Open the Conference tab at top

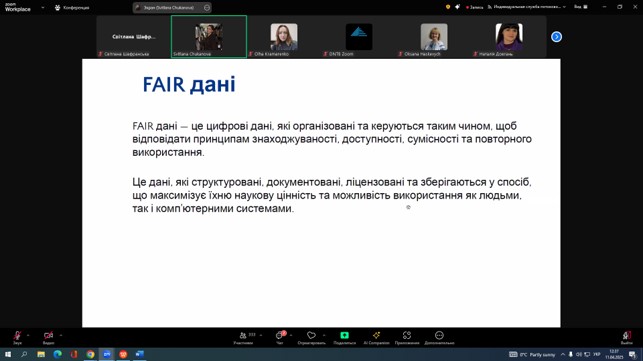(72, 7)
